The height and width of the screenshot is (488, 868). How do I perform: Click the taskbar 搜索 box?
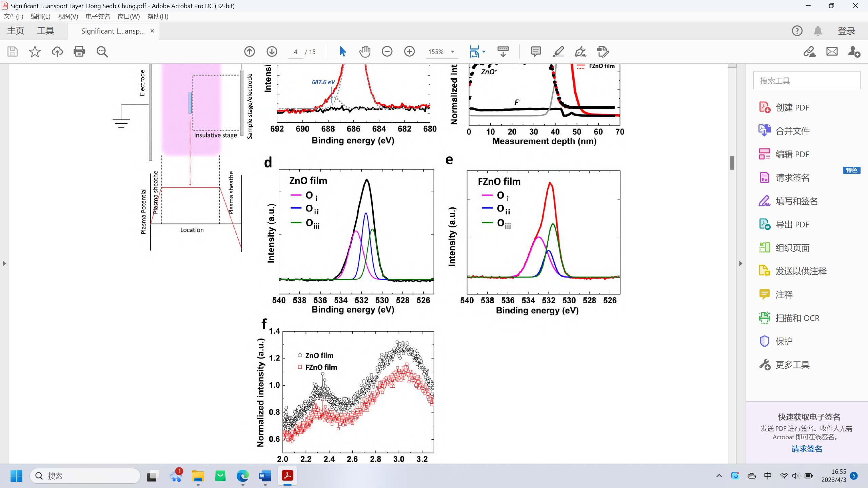coord(85,476)
